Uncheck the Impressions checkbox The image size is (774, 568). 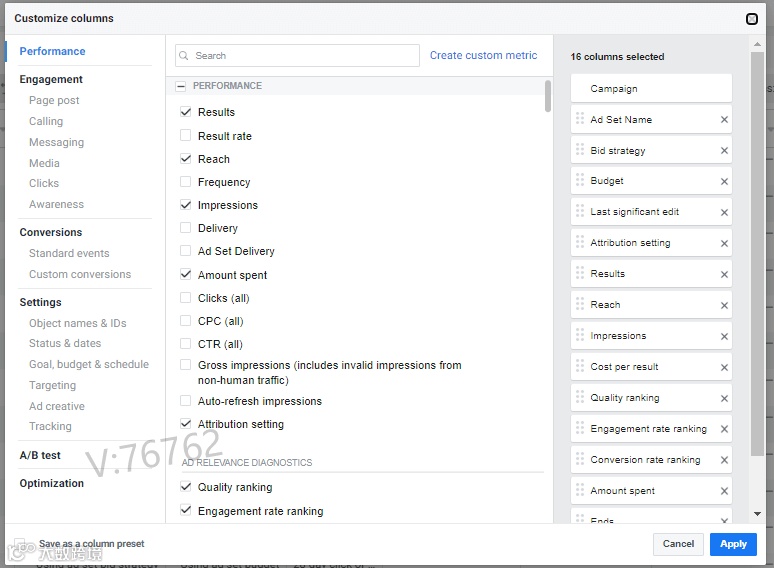click(x=186, y=205)
